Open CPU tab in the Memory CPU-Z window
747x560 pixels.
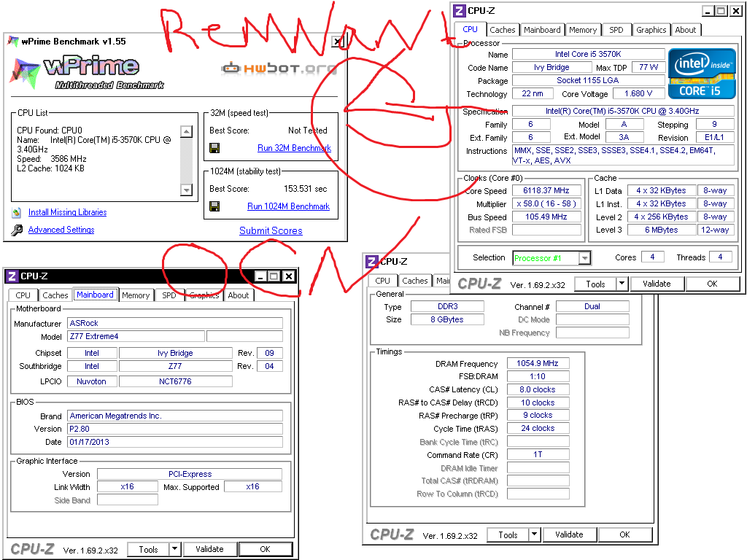pyautogui.click(x=382, y=281)
